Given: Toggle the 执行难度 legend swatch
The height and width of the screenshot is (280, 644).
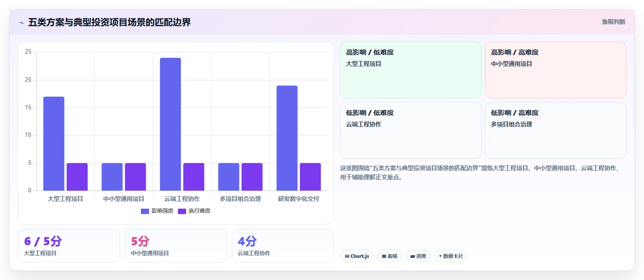Looking at the screenshot, I should tap(182, 211).
